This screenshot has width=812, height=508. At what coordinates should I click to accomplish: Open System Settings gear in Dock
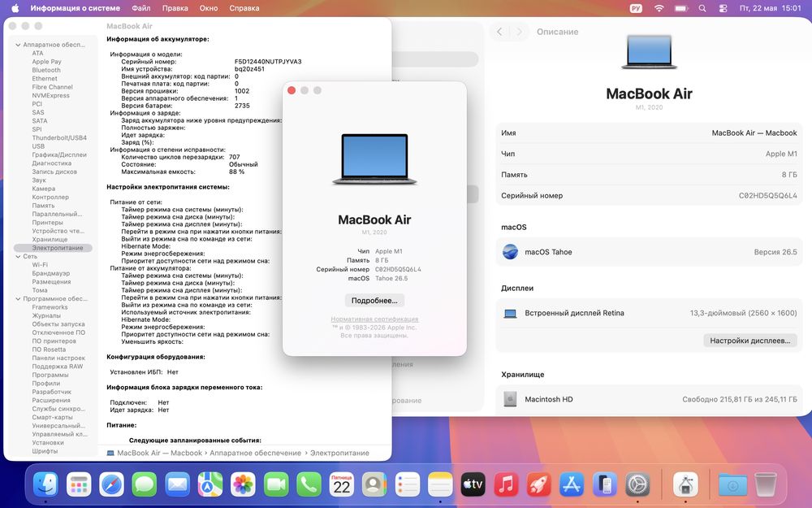pos(637,484)
